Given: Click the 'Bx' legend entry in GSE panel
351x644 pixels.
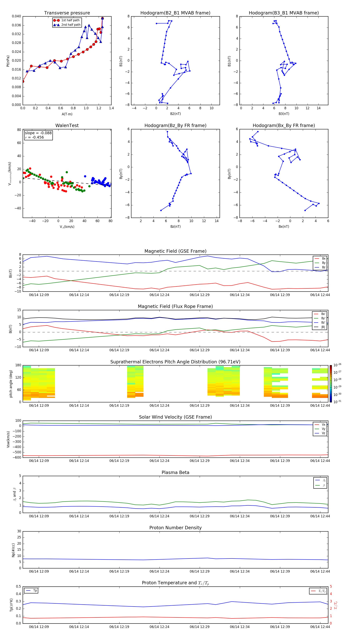Looking at the screenshot, I should [x=320, y=259].
